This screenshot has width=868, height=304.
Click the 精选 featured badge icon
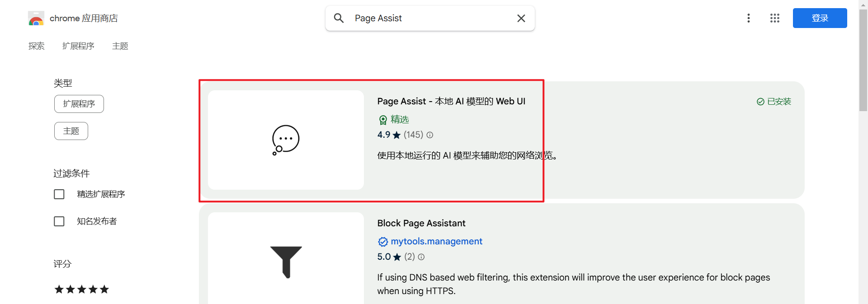coord(383,120)
